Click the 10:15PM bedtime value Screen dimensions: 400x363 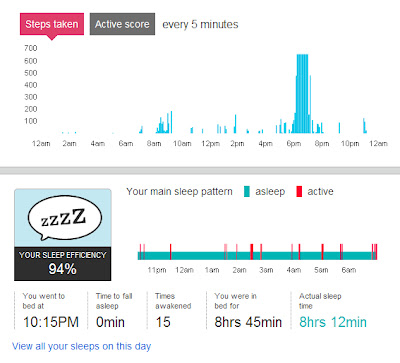[51, 322]
